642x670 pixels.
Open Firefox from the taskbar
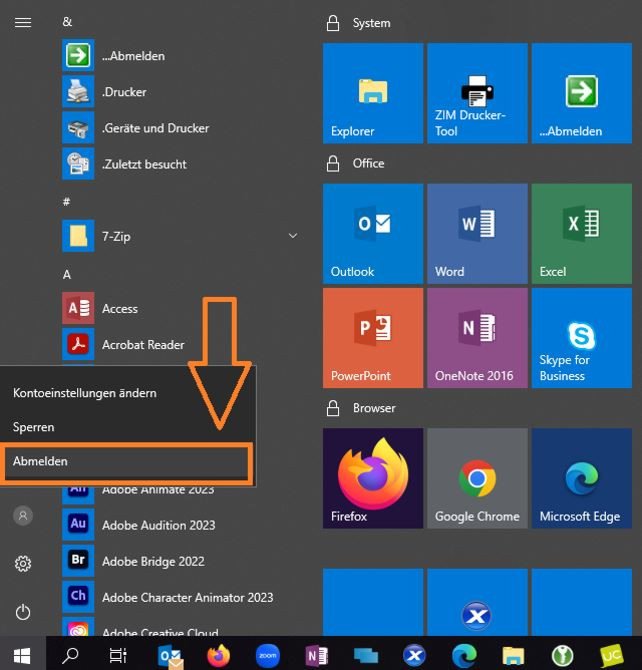(218, 655)
